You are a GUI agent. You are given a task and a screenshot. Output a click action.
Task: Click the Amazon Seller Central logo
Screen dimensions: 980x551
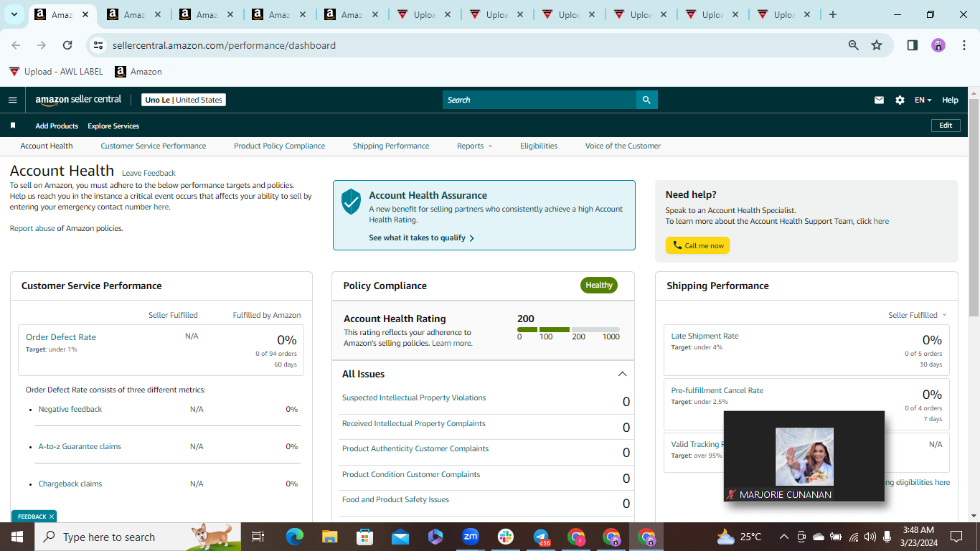[x=79, y=100]
